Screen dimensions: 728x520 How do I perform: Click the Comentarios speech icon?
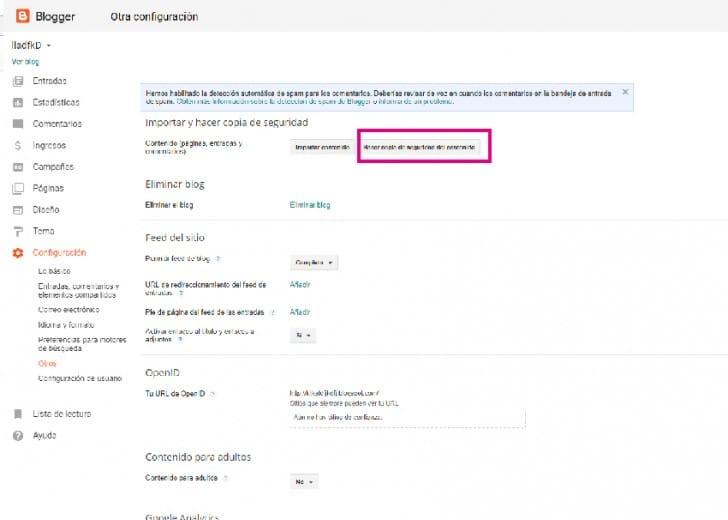18,124
